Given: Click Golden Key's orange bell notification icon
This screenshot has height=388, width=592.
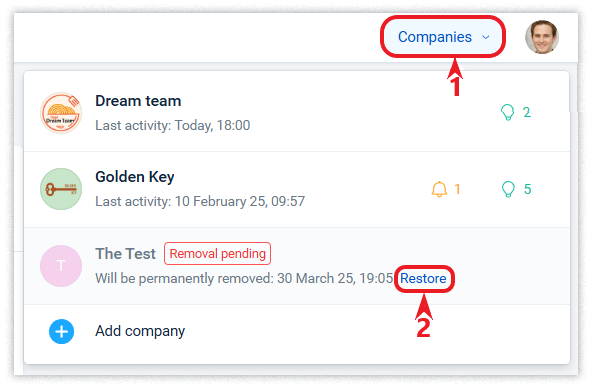Looking at the screenshot, I should (x=439, y=189).
